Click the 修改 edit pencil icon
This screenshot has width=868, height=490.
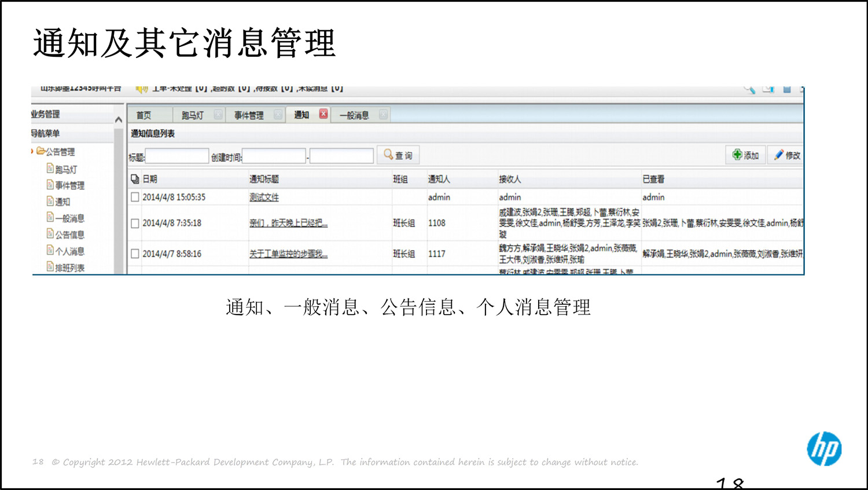(x=780, y=155)
